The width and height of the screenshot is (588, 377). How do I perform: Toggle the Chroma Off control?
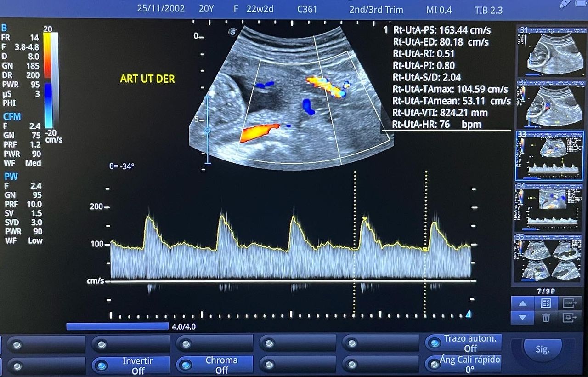(215, 365)
